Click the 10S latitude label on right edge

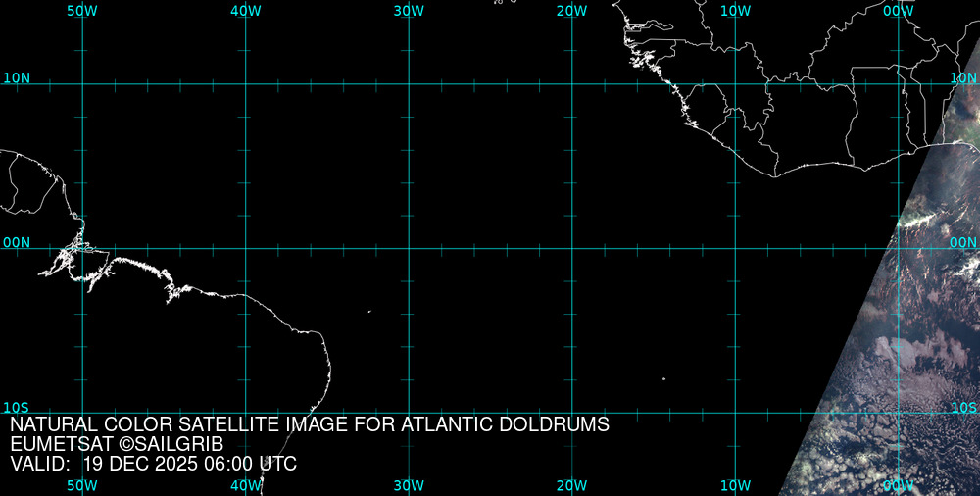tap(964, 407)
